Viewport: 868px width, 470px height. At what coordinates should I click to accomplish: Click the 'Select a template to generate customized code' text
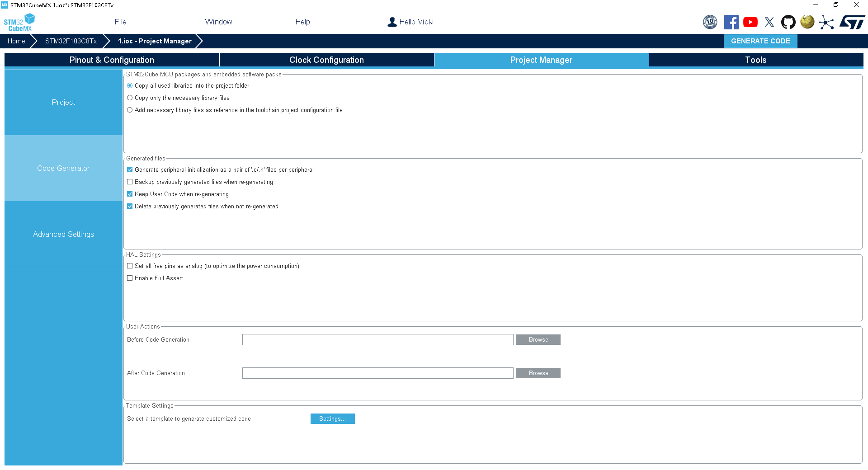click(x=189, y=418)
